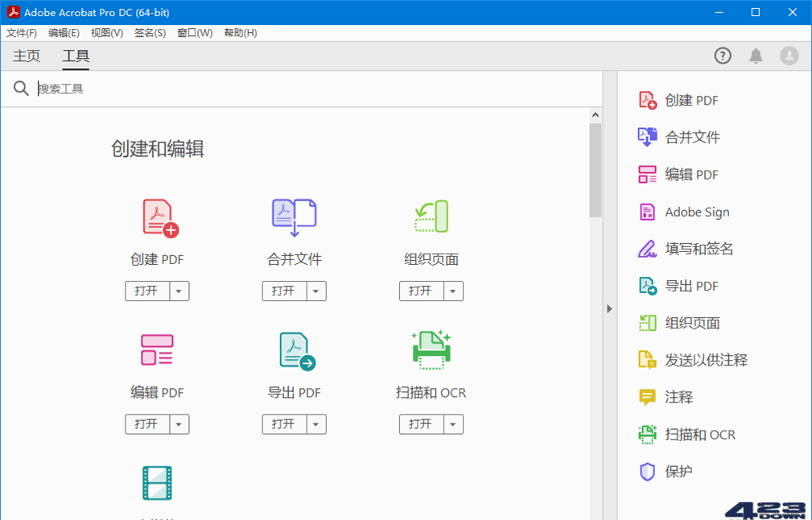Open the 文件(F) menu
This screenshot has height=520, width=812.
point(21,33)
